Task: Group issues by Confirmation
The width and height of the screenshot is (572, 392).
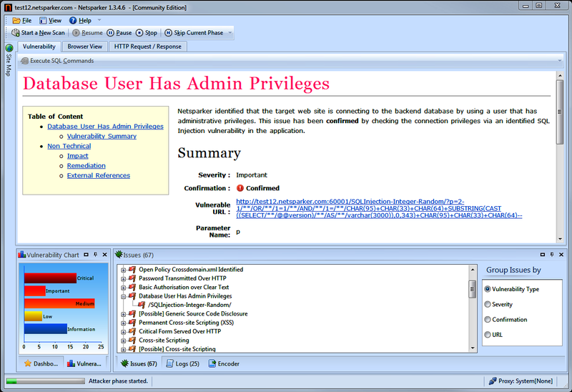Action: [488, 319]
